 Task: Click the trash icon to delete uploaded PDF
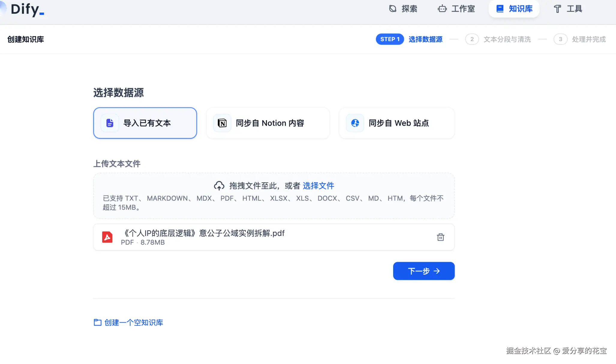pyautogui.click(x=440, y=237)
